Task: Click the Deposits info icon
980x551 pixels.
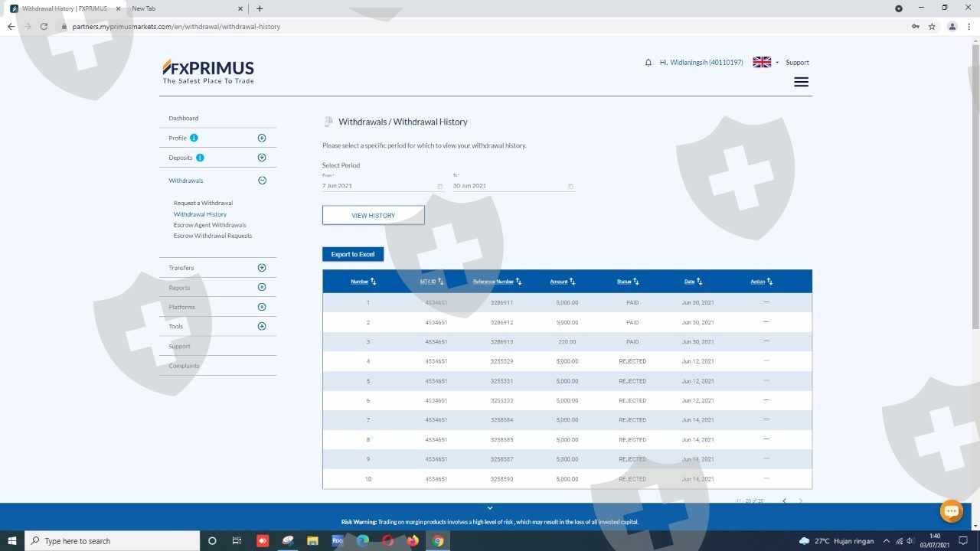Action: tap(200, 158)
